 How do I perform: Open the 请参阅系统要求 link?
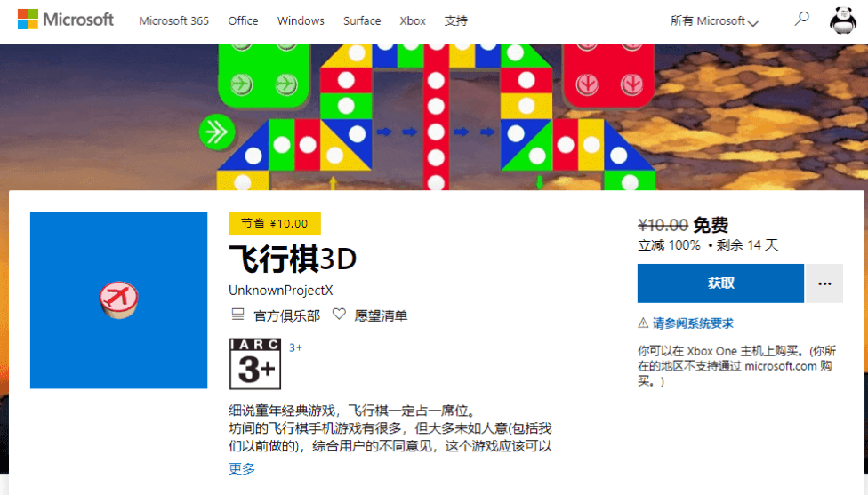point(693,323)
